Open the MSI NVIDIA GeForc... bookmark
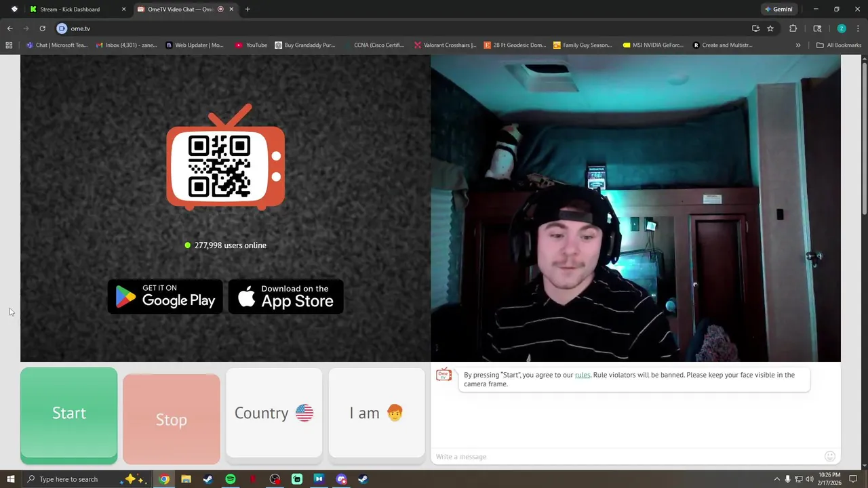This screenshot has height=488, width=868. point(654,45)
